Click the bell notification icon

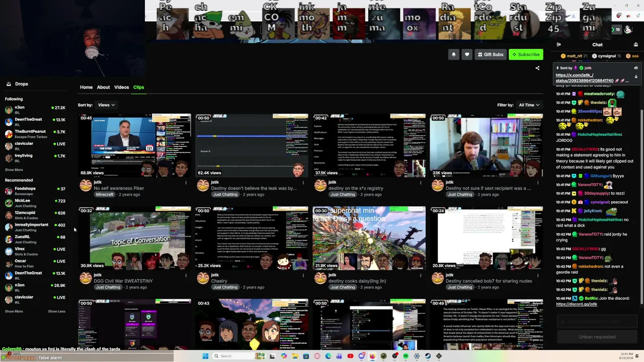pyautogui.click(x=454, y=54)
